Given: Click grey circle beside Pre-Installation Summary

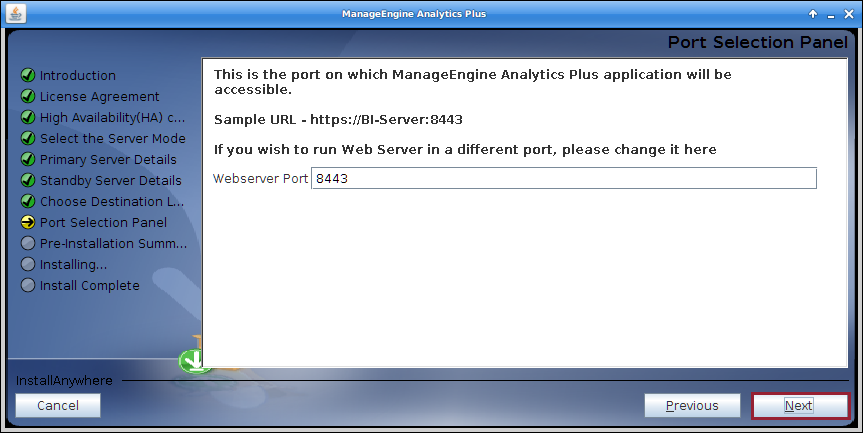Looking at the screenshot, I should point(28,243).
